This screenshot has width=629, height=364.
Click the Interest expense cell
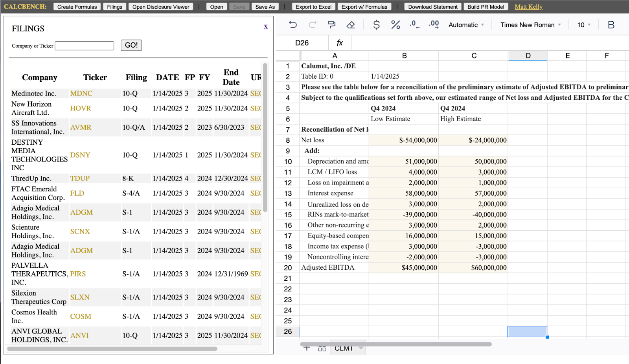(x=334, y=193)
